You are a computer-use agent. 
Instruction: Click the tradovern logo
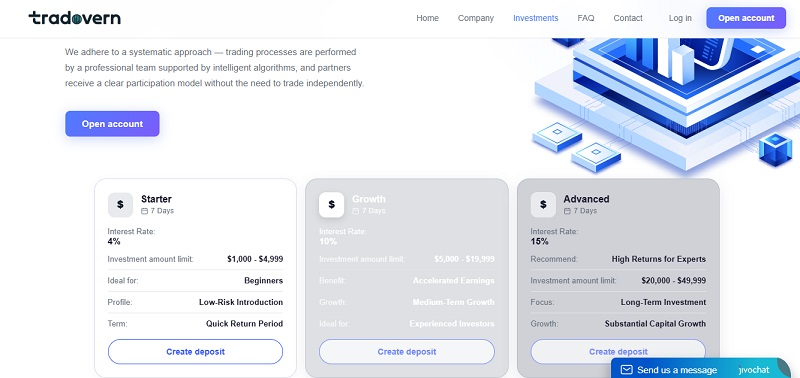[x=74, y=18]
